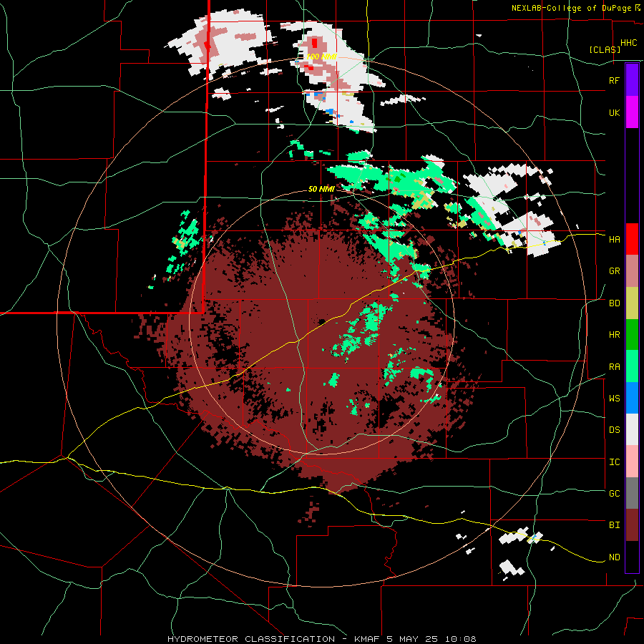The width and height of the screenshot is (644, 644).
Task: Select the BD legend label
Action: click(614, 303)
